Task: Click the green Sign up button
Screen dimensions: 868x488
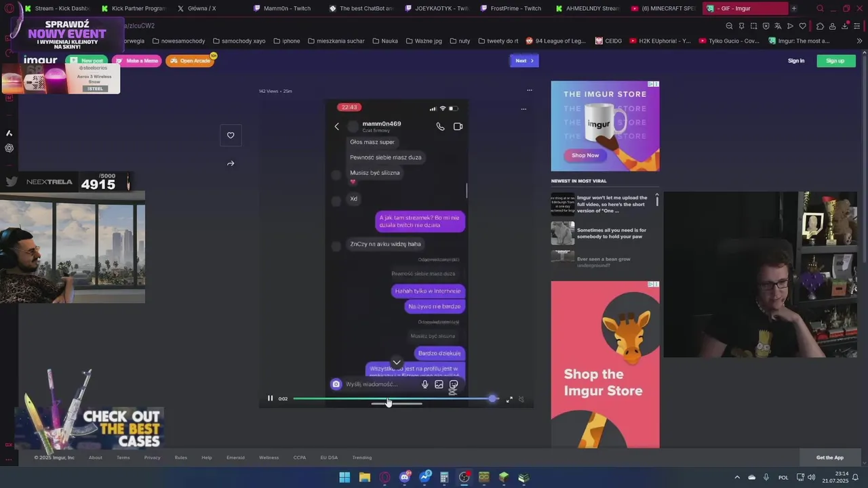Action: (x=835, y=61)
